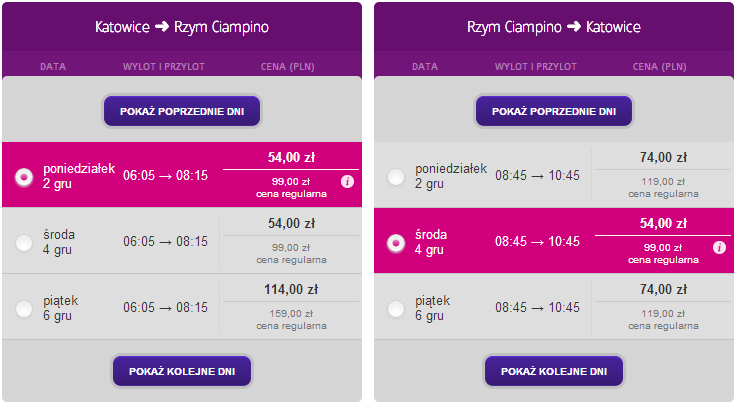Click 08:45 → 10:45 time on Friday return
Viewport: 736px width, 404px height.
point(537,308)
